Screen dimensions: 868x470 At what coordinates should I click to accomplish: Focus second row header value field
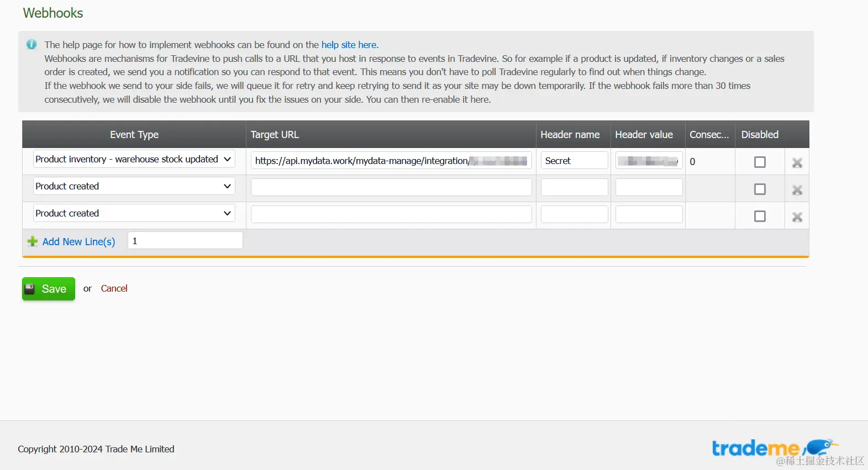(649, 187)
